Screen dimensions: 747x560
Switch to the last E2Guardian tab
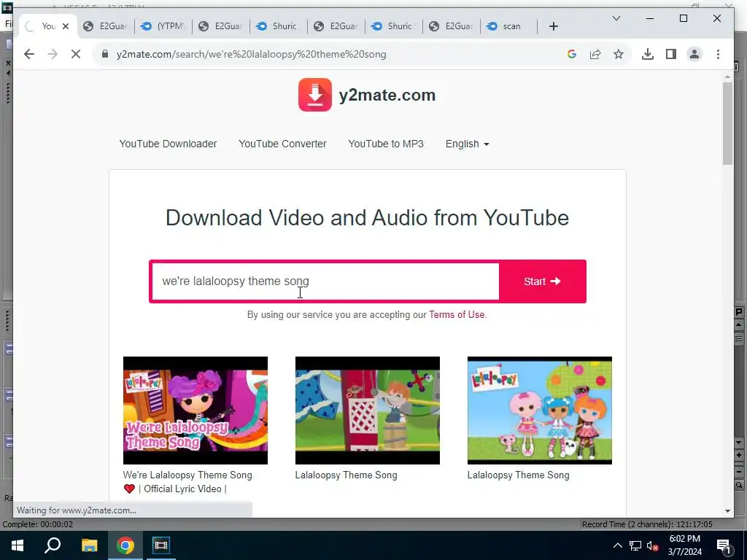(452, 26)
